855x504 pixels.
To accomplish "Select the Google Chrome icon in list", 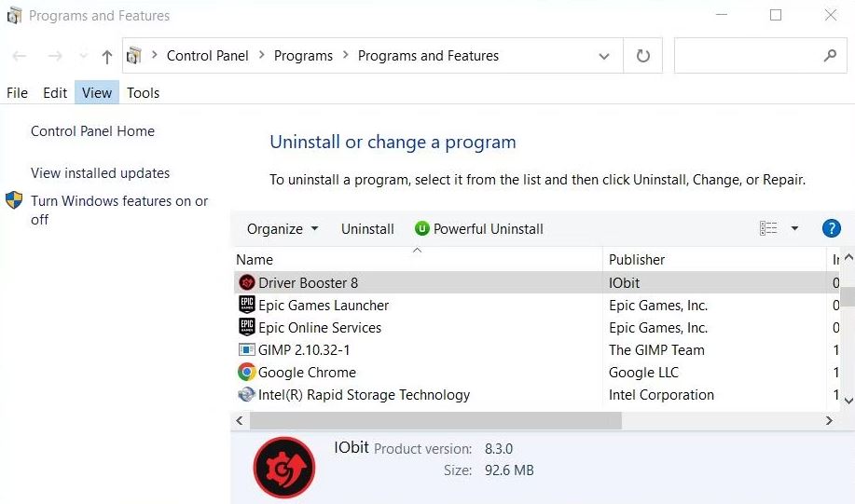I will pyautogui.click(x=246, y=372).
